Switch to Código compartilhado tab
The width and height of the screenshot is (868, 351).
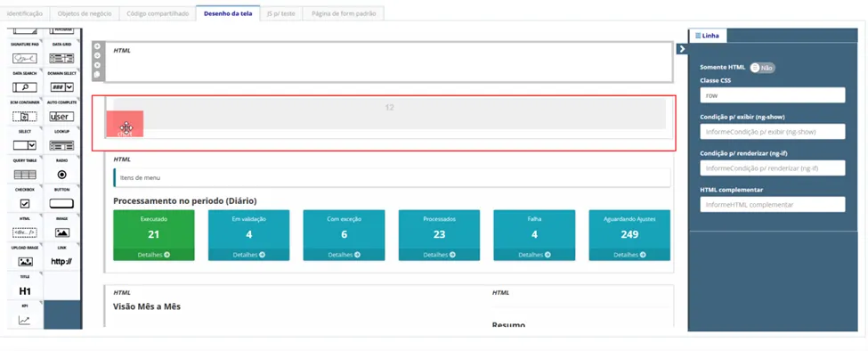pyautogui.click(x=158, y=14)
